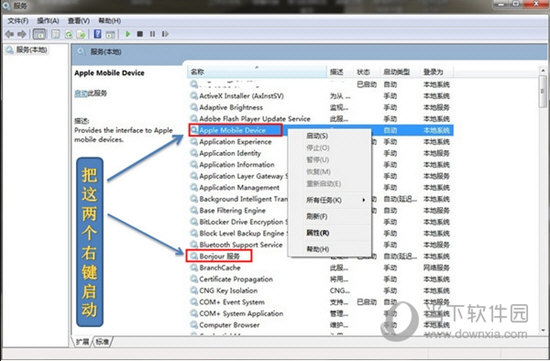550x361 pixels.
Task: Click the scrollbar up arrow of services list
Action: 543,71
